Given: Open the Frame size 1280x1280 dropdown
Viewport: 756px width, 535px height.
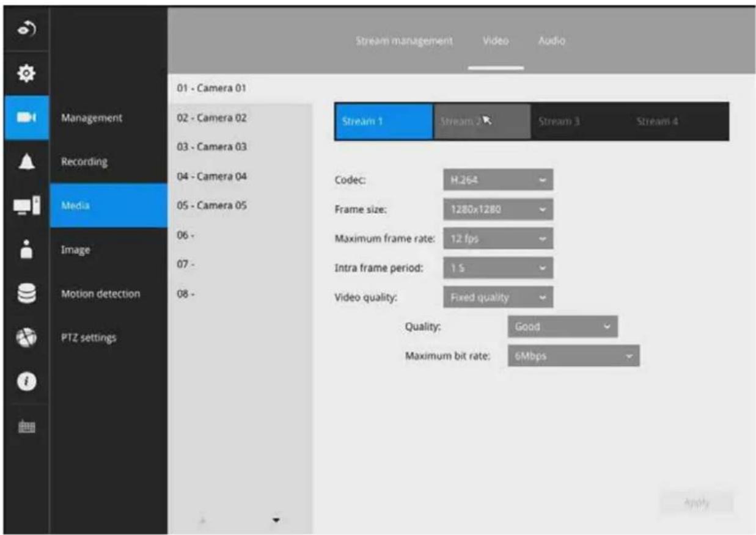Looking at the screenshot, I should (498, 209).
